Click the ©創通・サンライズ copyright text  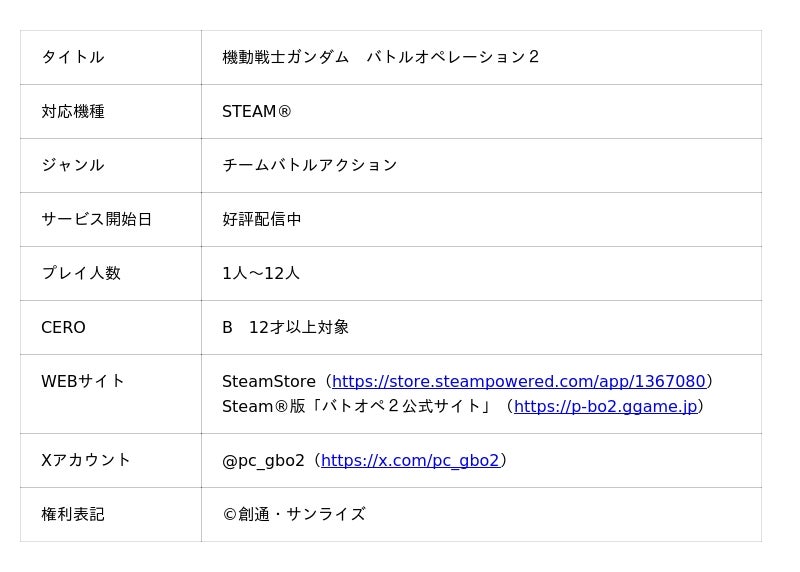click(294, 515)
